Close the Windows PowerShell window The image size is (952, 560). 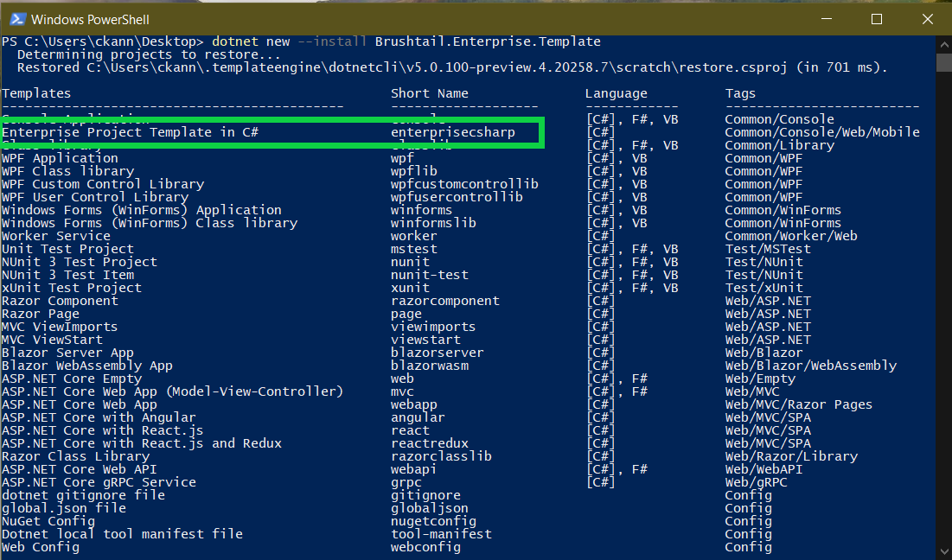(927, 19)
